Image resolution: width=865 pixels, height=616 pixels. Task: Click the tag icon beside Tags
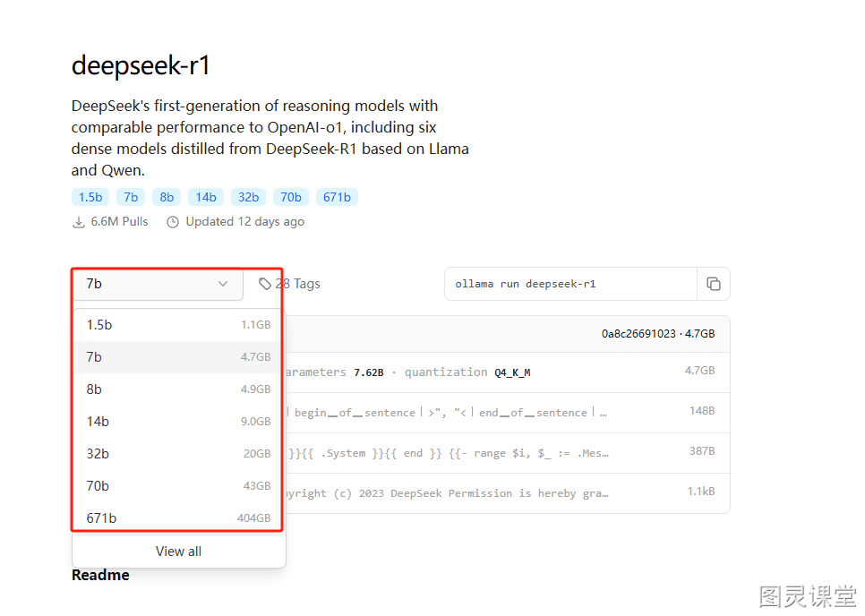265,284
